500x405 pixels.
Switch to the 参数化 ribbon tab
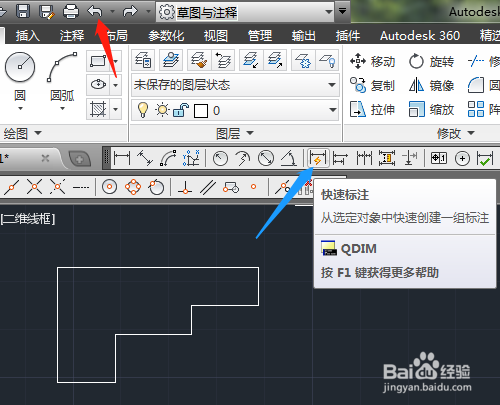point(166,35)
